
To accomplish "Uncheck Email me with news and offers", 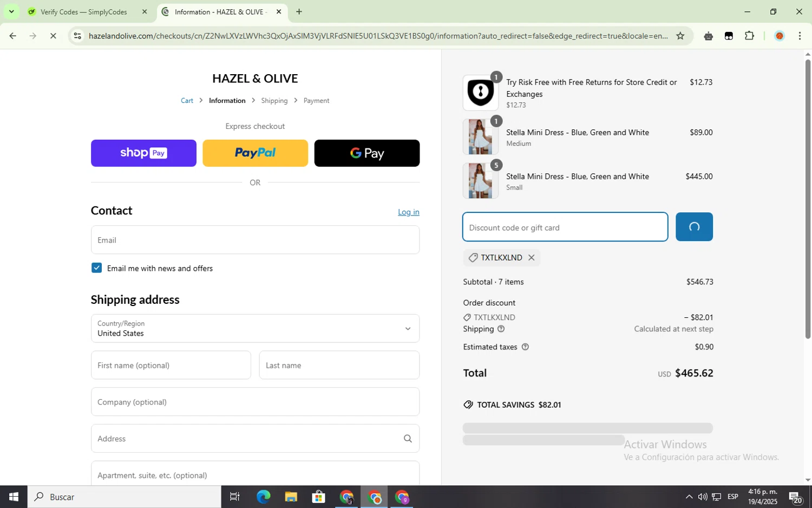I will [x=96, y=268].
